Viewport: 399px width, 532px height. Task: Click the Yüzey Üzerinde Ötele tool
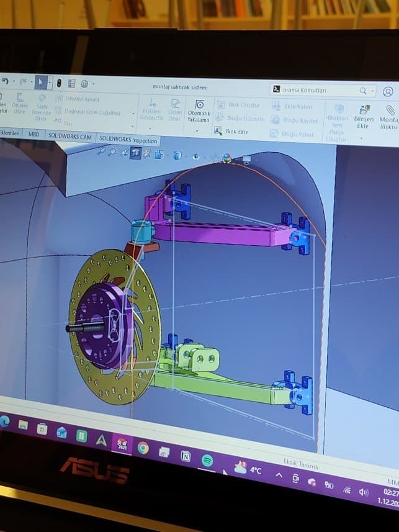coord(42,107)
